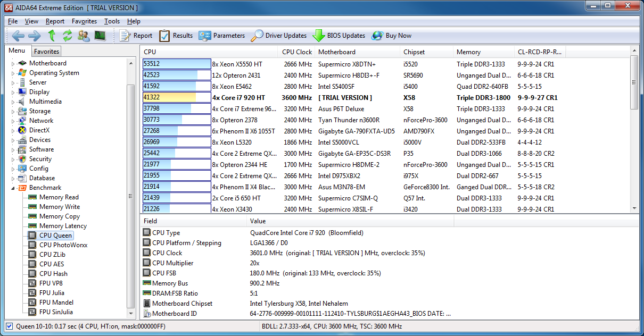Image resolution: width=644 pixels, height=336 pixels.
Task: Expand the Multimedia tree node
Action: click(x=13, y=102)
